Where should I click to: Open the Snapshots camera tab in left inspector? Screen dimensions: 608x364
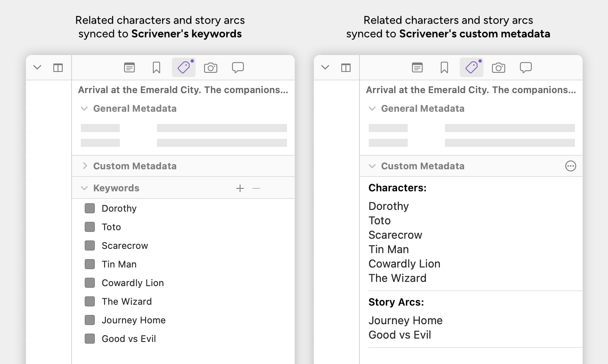[210, 68]
